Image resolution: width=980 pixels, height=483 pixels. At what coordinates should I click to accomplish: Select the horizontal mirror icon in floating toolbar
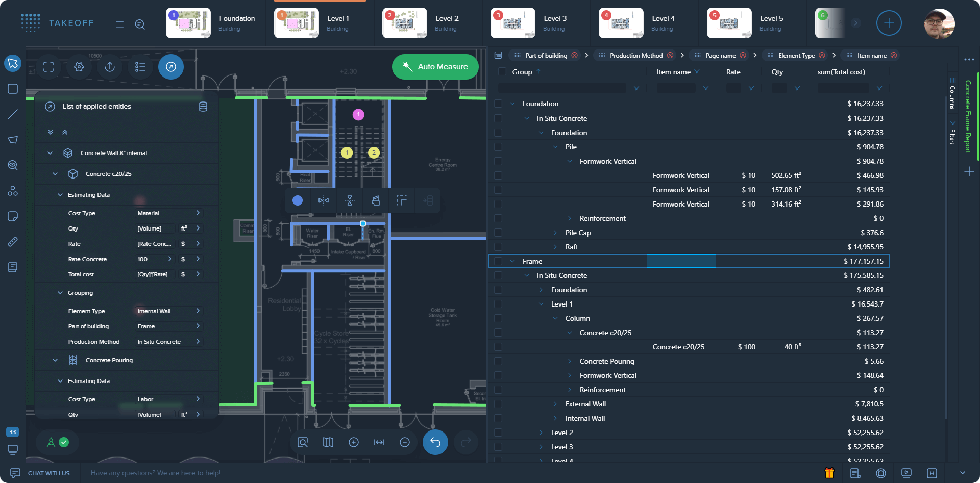pyautogui.click(x=323, y=200)
